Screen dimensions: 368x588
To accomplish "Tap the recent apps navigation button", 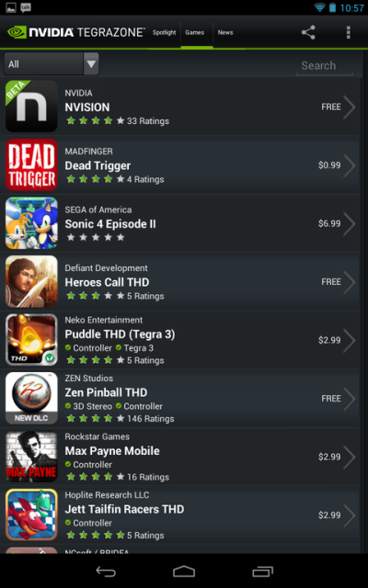I will click(262, 571).
